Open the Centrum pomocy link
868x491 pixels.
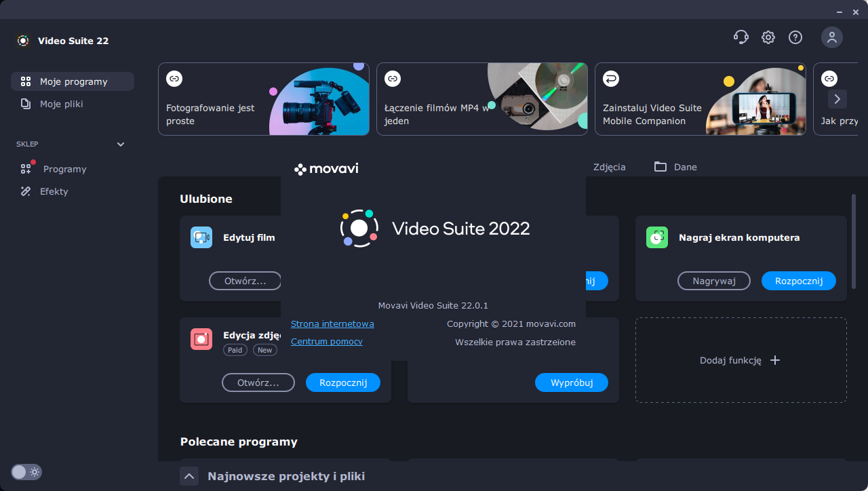tap(327, 341)
